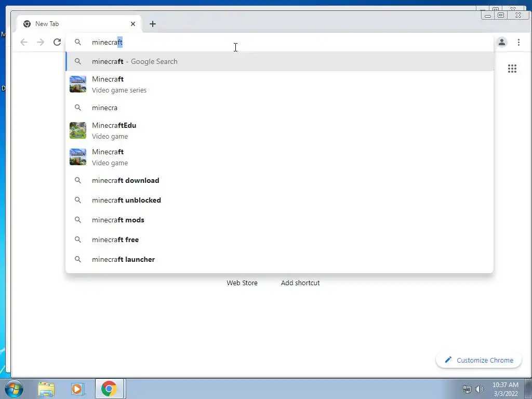Click the search icon next to 'minecraft launcher'
Image resolution: width=532 pixels, height=399 pixels.
coord(78,259)
